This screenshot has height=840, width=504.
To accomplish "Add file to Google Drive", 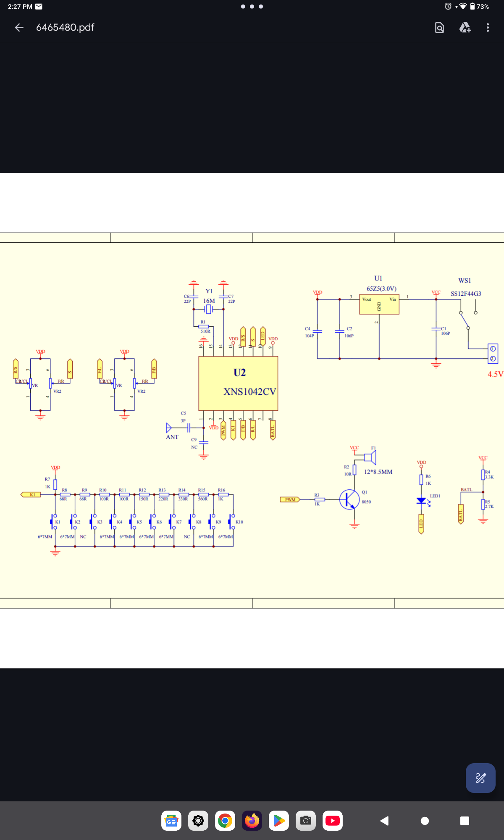I will (465, 28).
